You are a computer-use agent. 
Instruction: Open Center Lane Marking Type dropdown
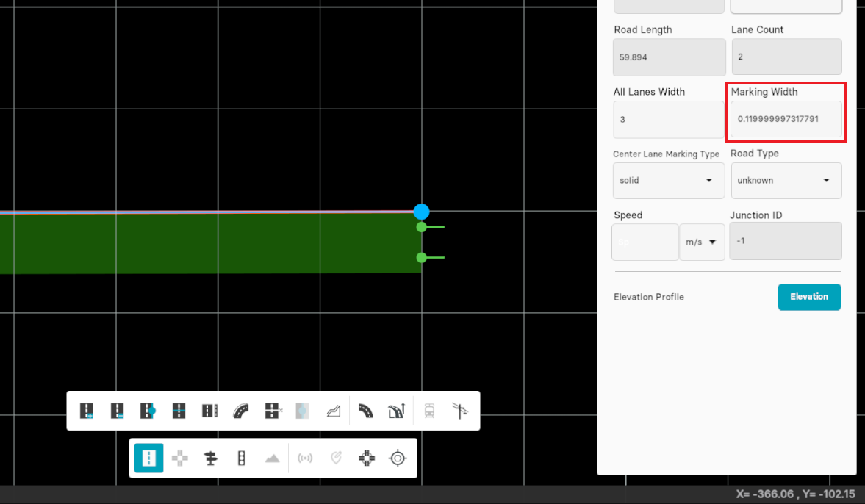668,181
